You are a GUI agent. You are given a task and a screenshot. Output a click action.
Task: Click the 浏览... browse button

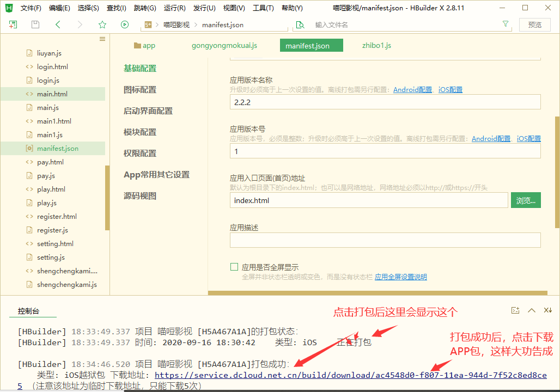click(526, 200)
